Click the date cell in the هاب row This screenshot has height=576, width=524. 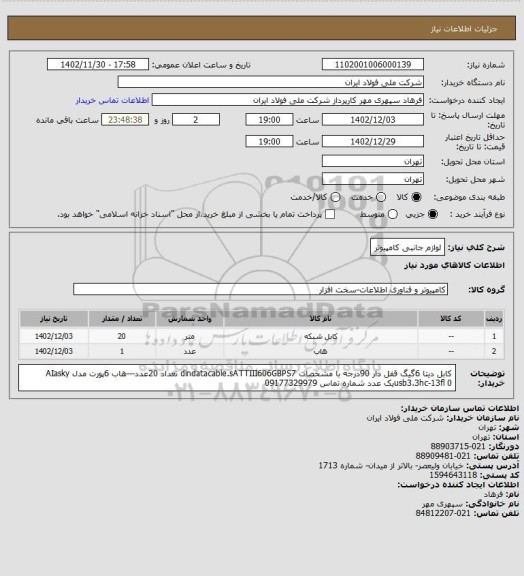[x=54, y=351]
